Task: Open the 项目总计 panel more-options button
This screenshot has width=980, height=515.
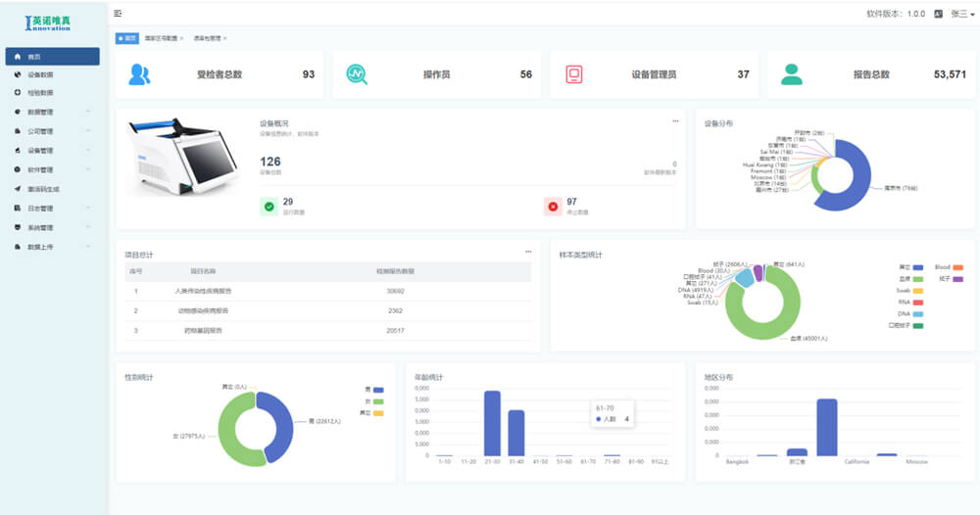Action: tap(528, 252)
